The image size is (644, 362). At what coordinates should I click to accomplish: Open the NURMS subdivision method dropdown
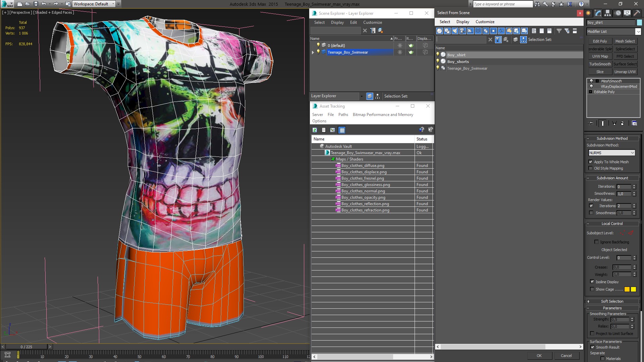tap(612, 153)
